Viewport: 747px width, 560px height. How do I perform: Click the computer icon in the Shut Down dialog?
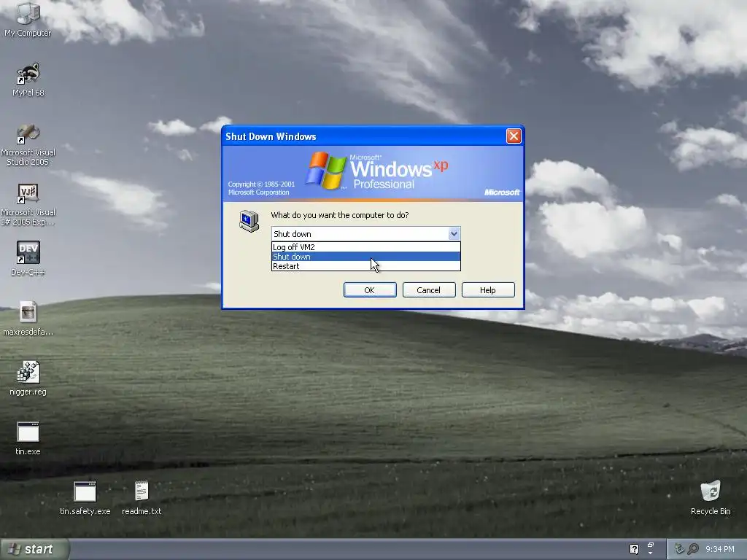point(249,221)
